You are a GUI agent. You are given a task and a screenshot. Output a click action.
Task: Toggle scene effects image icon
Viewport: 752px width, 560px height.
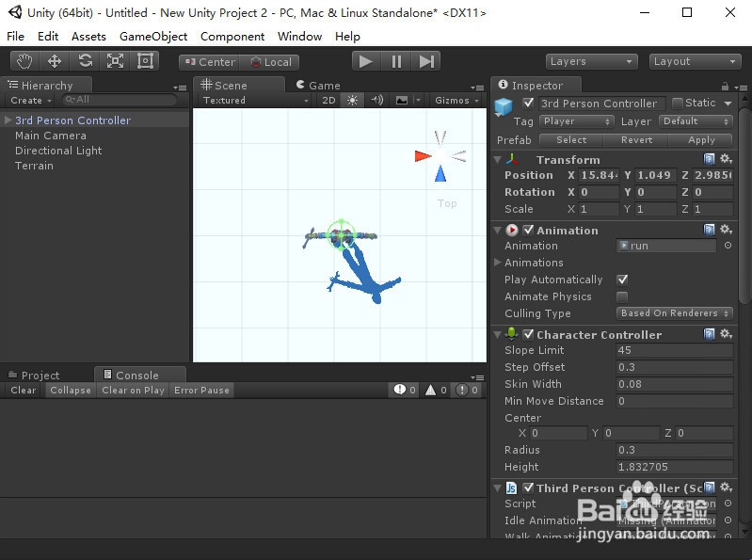tap(402, 100)
